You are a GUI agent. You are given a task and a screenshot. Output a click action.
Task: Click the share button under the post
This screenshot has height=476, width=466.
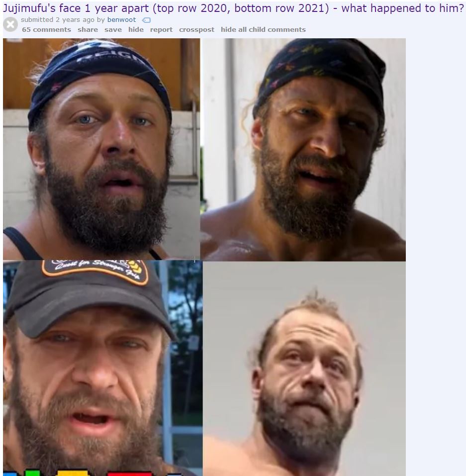(88, 29)
